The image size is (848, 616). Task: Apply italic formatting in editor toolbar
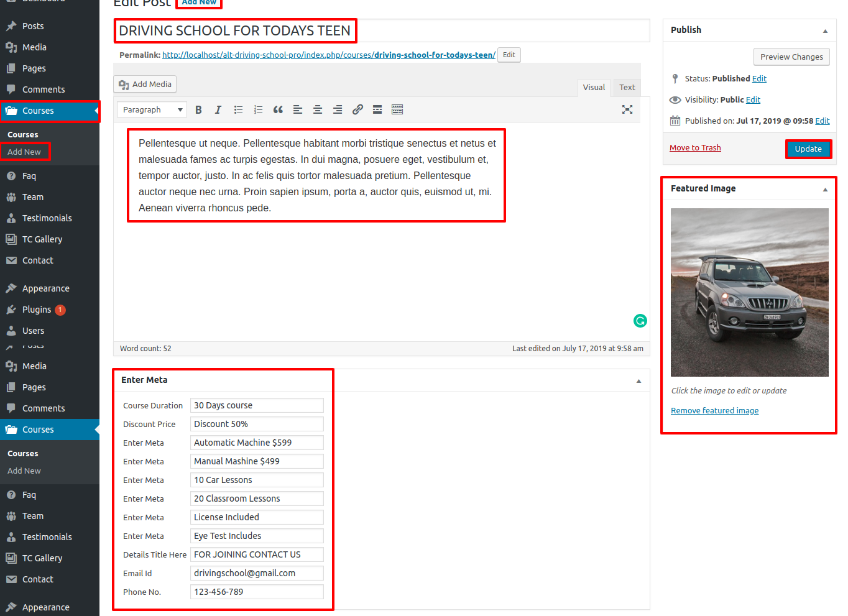pos(218,109)
